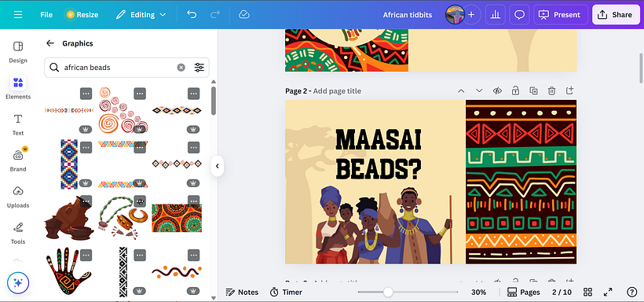Lock Page 2 with the padlock icon
Viewport: 644px width, 302px height.
click(x=515, y=91)
